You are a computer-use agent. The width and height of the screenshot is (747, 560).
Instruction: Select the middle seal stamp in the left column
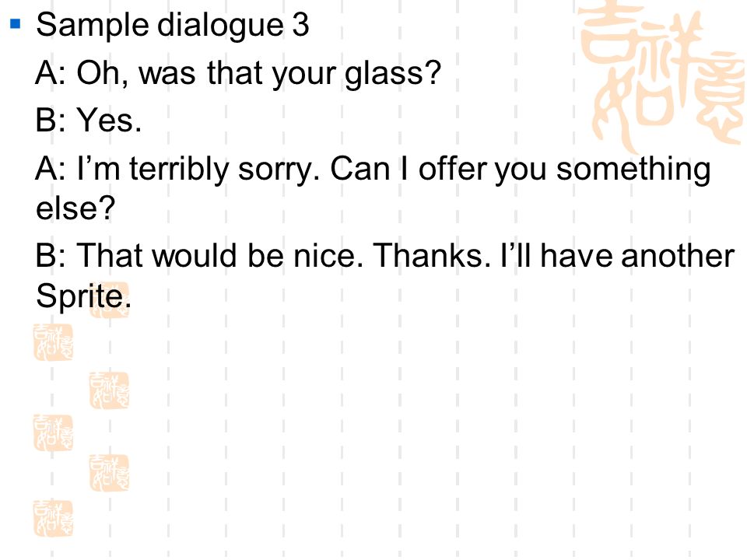point(53,433)
